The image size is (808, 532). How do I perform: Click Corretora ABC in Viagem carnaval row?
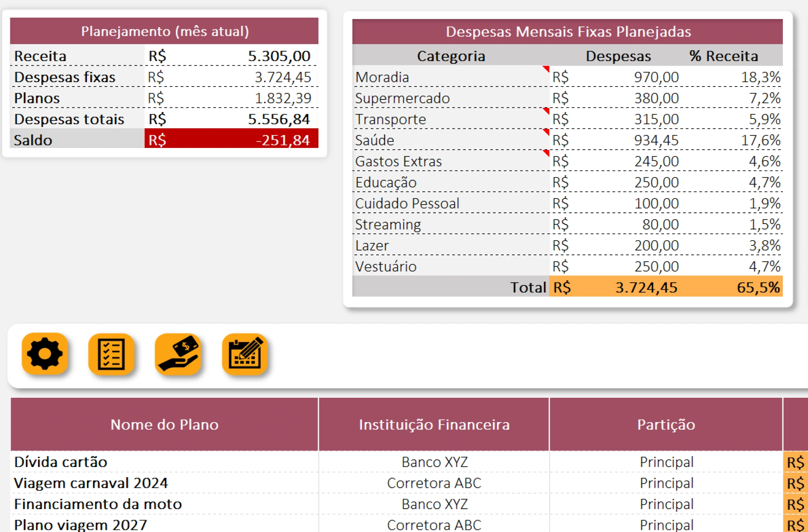[434, 483]
